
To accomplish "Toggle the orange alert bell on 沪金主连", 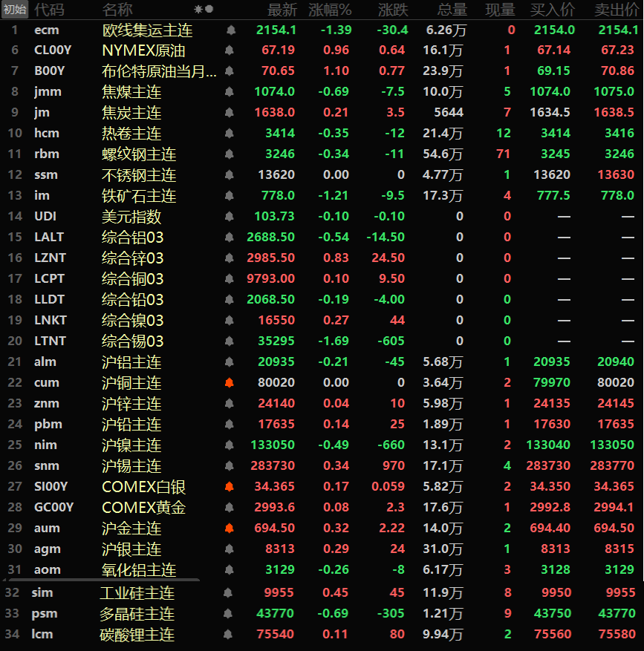I will coord(230,529).
